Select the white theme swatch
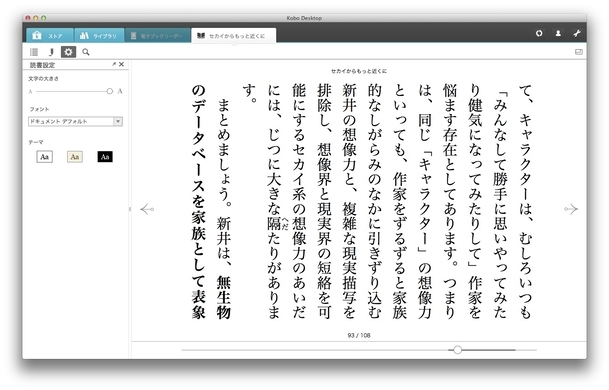The height and width of the screenshot is (390, 609). coord(45,157)
